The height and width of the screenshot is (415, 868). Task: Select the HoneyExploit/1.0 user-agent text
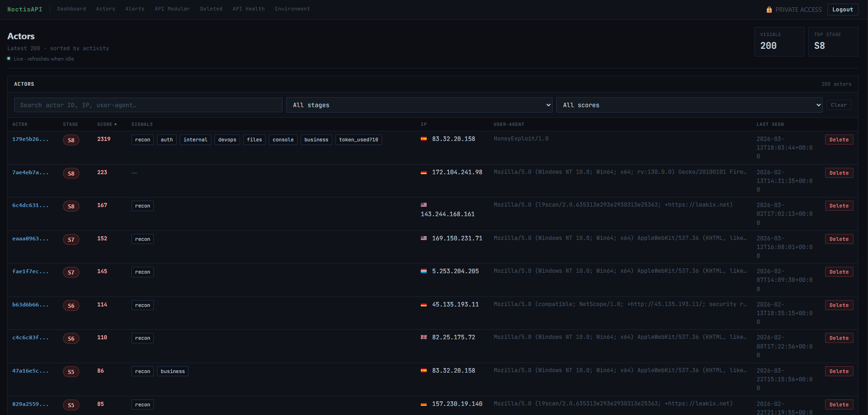(521, 139)
